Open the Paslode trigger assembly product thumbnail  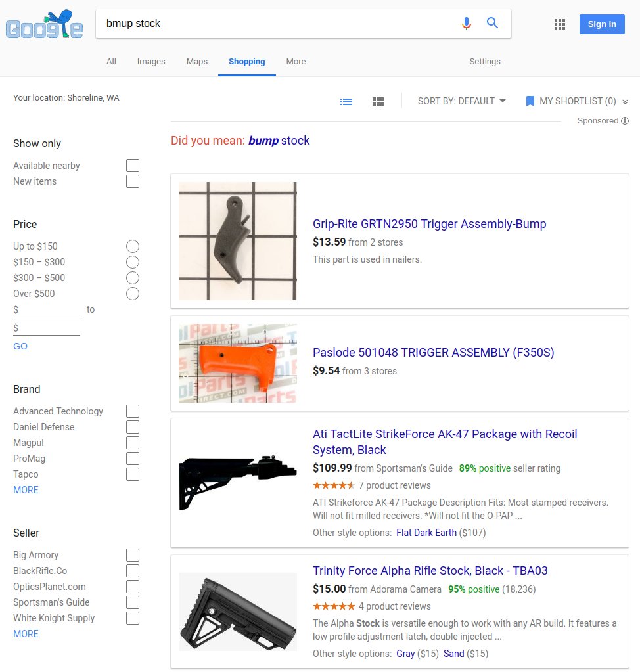pos(237,363)
